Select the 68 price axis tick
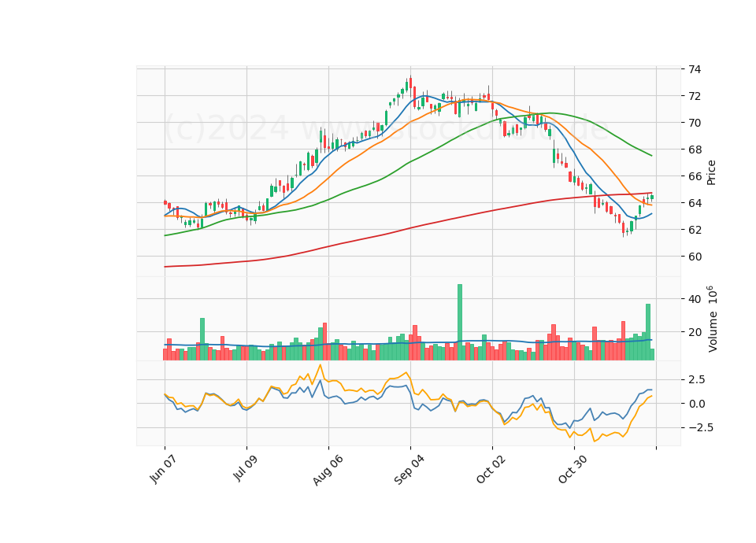This screenshot has height=543, width=756. click(x=695, y=150)
